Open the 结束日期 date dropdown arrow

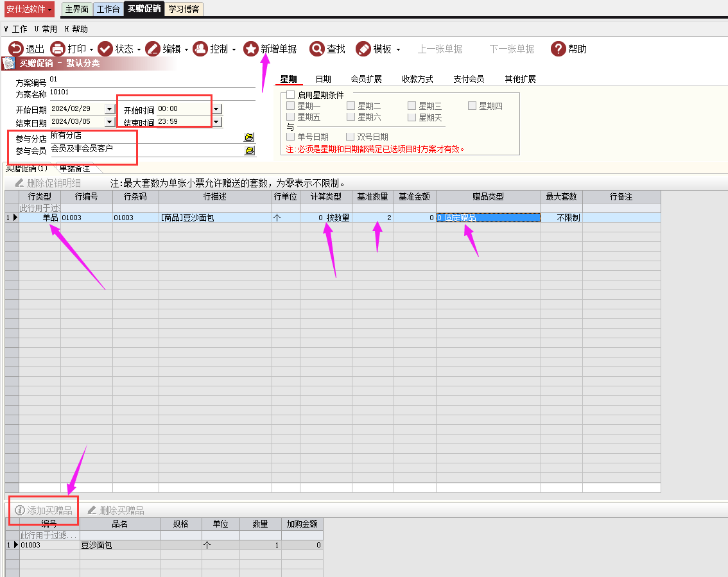110,122
